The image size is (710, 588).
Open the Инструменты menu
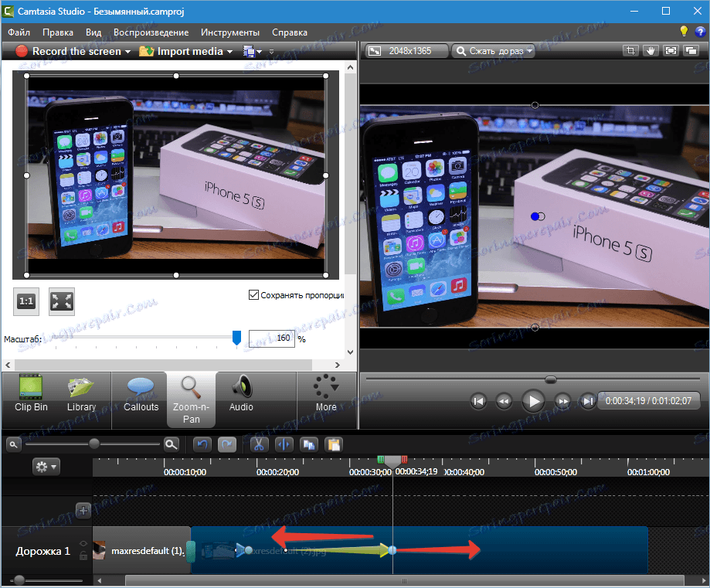tap(230, 32)
